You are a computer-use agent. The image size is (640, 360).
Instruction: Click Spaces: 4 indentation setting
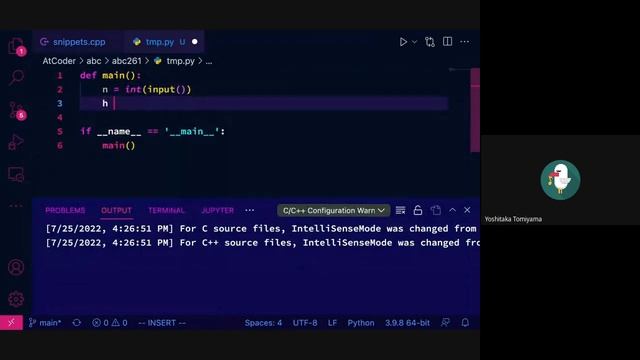pyautogui.click(x=263, y=322)
